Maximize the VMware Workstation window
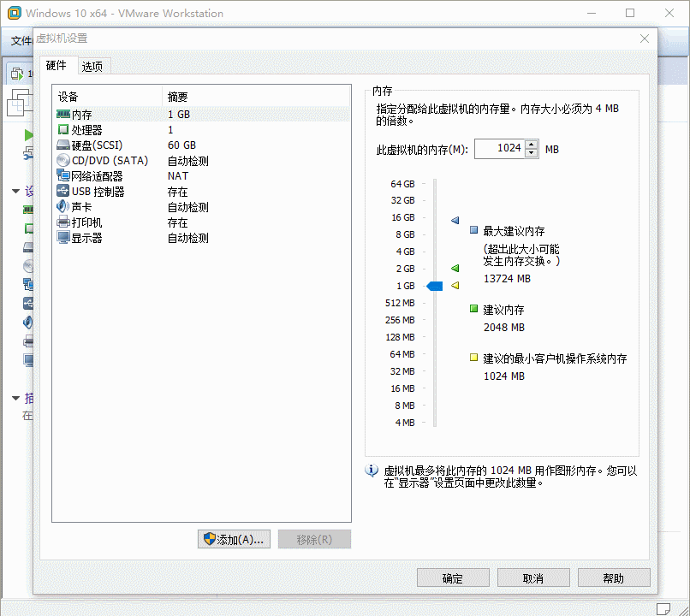Viewport: 690px width, 616px height. [x=630, y=13]
